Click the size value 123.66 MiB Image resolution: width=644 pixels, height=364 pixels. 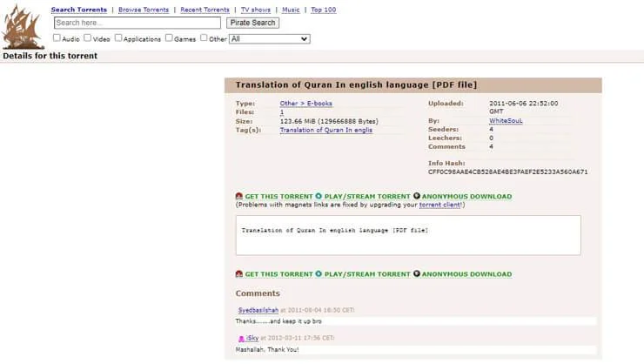point(329,121)
